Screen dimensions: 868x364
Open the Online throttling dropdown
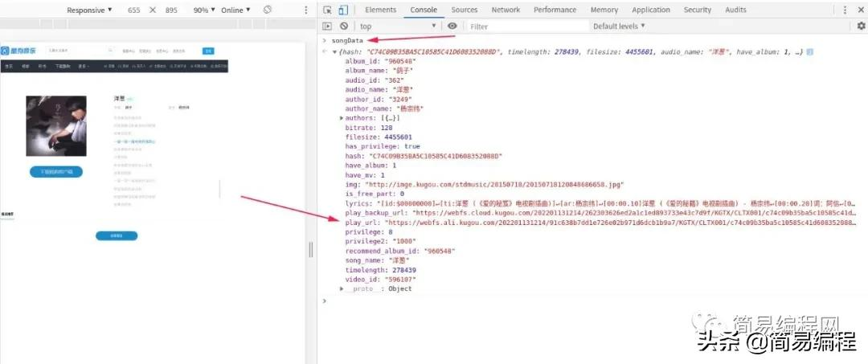(235, 10)
